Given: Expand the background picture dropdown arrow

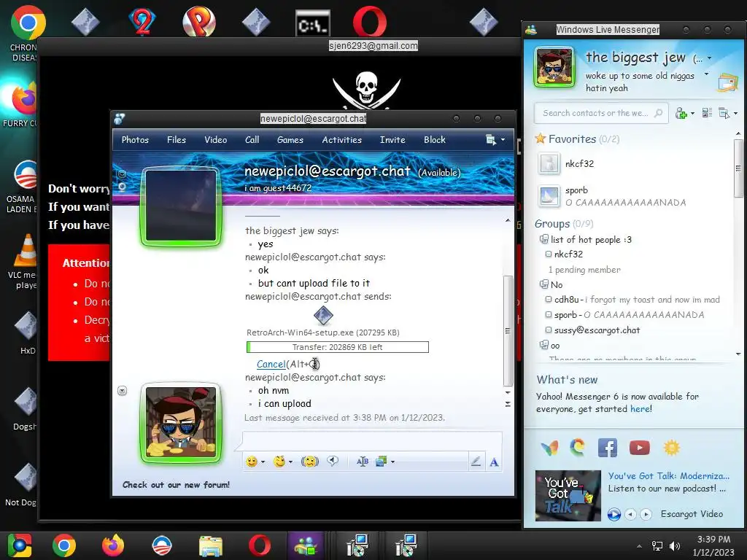Looking at the screenshot, I should click(x=392, y=462).
